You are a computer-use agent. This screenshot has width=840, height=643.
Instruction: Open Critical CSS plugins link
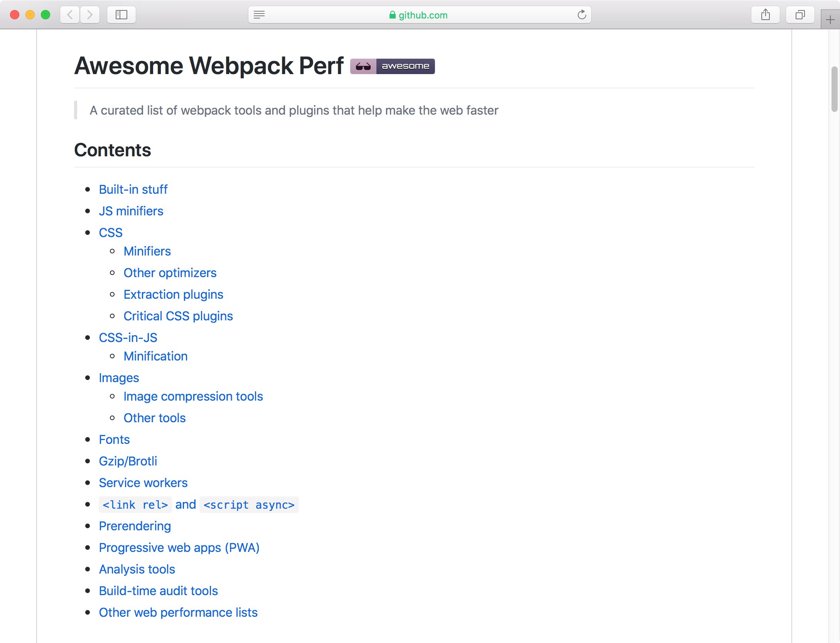[x=178, y=316]
